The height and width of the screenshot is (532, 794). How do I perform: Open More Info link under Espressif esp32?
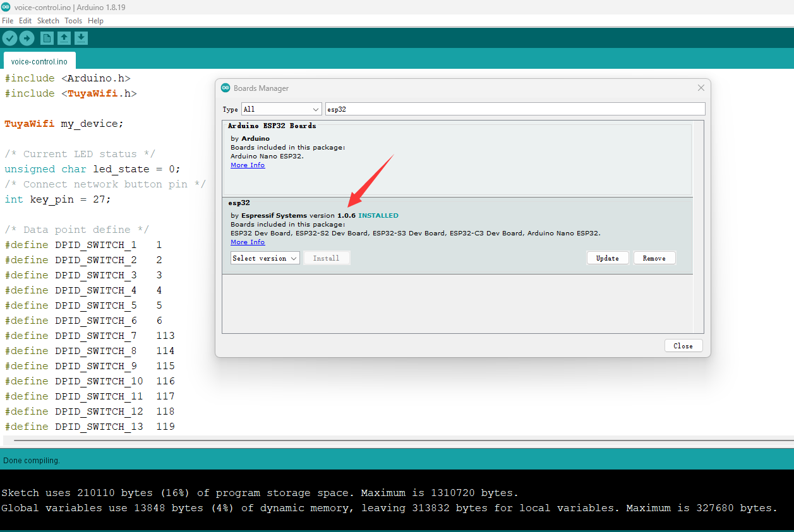pyautogui.click(x=248, y=242)
